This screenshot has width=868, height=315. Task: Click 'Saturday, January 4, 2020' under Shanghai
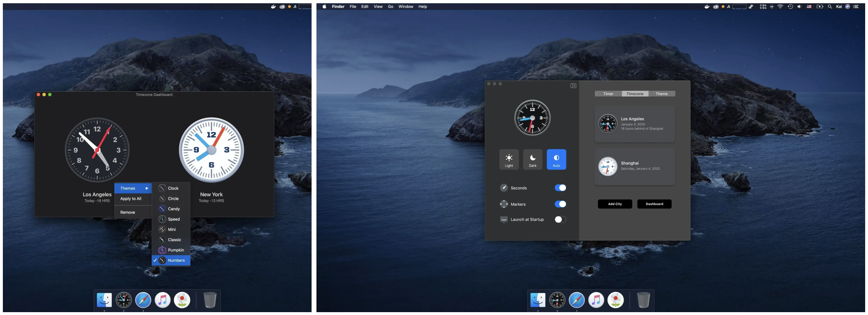pos(640,168)
